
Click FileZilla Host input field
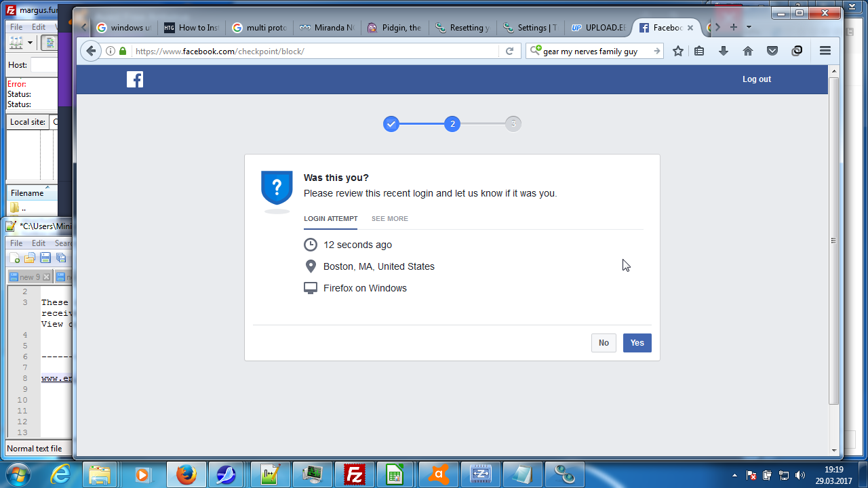tap(44, 65)
